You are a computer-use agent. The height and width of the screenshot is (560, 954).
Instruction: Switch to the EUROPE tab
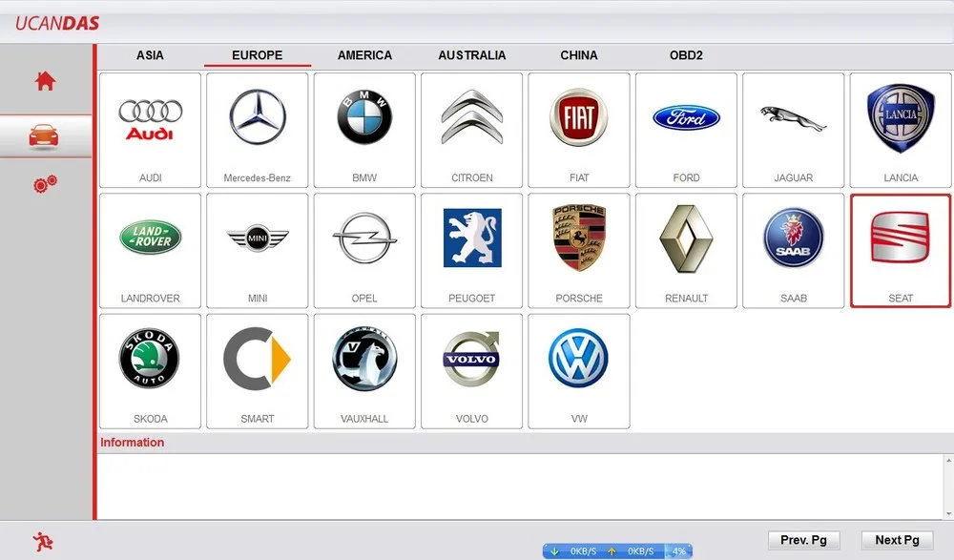[x=258, y=55]
